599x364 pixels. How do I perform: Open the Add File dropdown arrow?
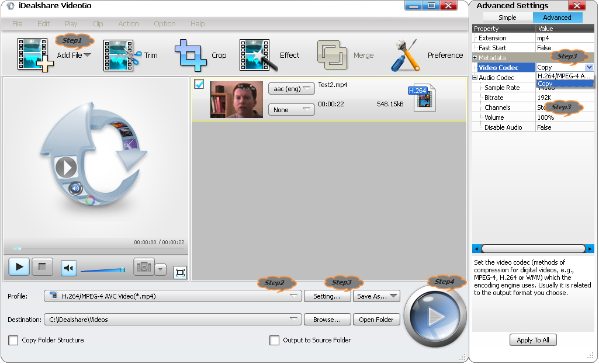coord(88,55)
